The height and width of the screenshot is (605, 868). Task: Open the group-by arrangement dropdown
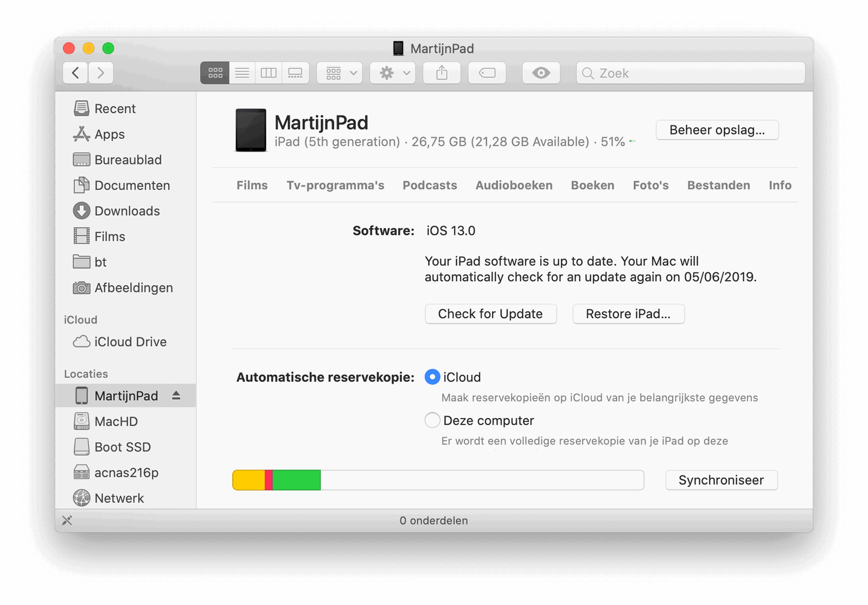(x=340, y=73)
